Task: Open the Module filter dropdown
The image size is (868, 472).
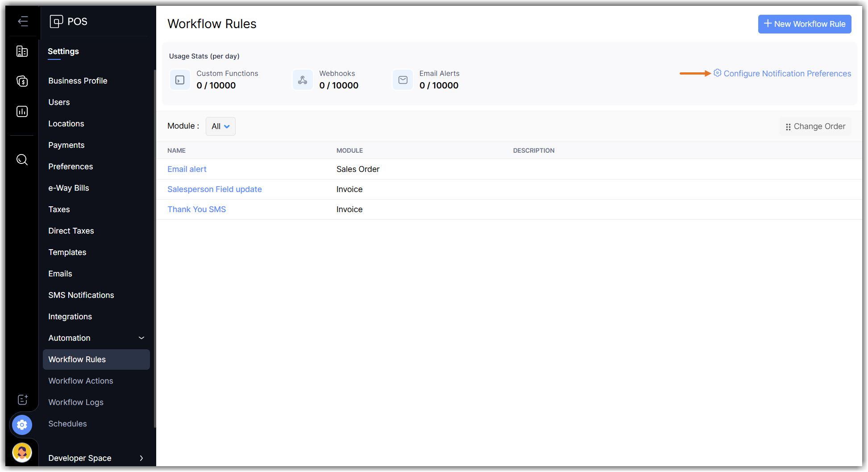Action: (220, 126)
